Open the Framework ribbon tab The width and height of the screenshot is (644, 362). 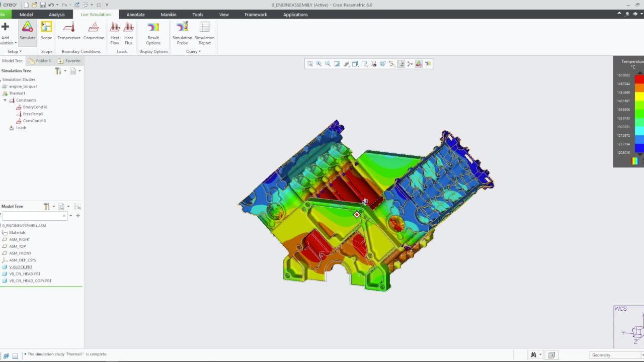click(x=256, y=15)
